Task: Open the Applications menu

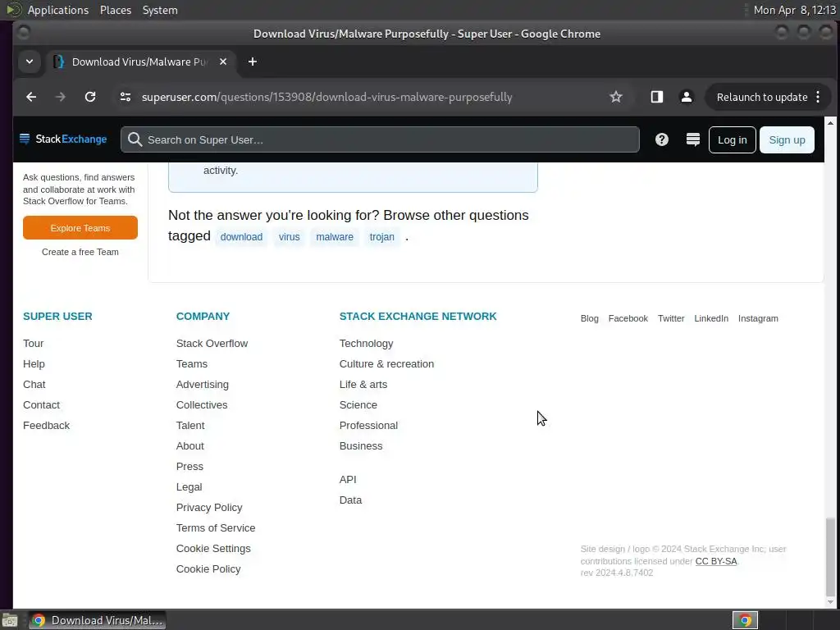Action: pos(58,10)
